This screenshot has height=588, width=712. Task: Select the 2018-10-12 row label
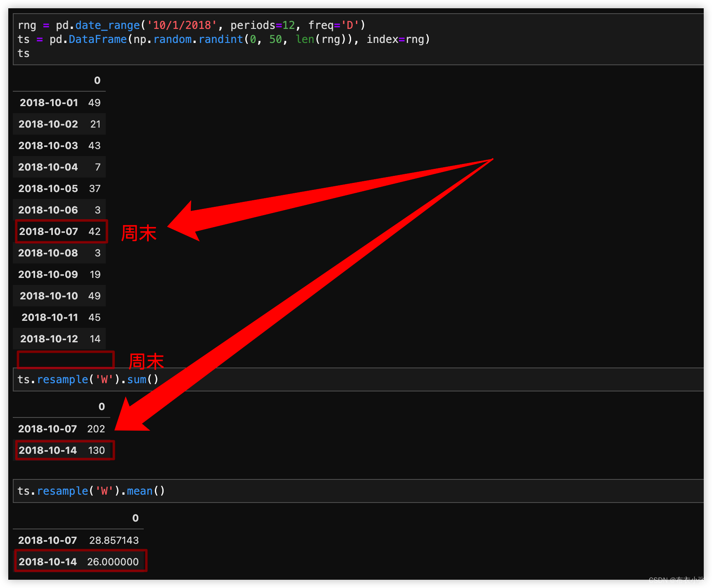tap(49, 339)
